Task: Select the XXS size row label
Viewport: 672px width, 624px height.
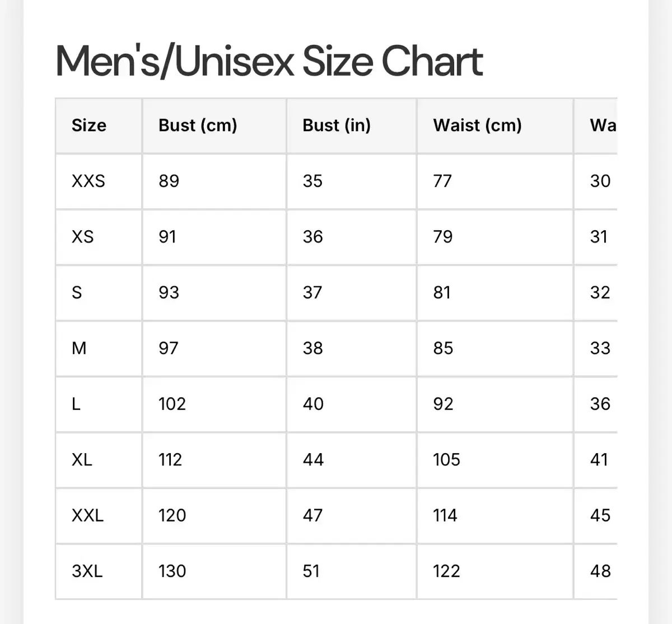Action: (88, 181)
